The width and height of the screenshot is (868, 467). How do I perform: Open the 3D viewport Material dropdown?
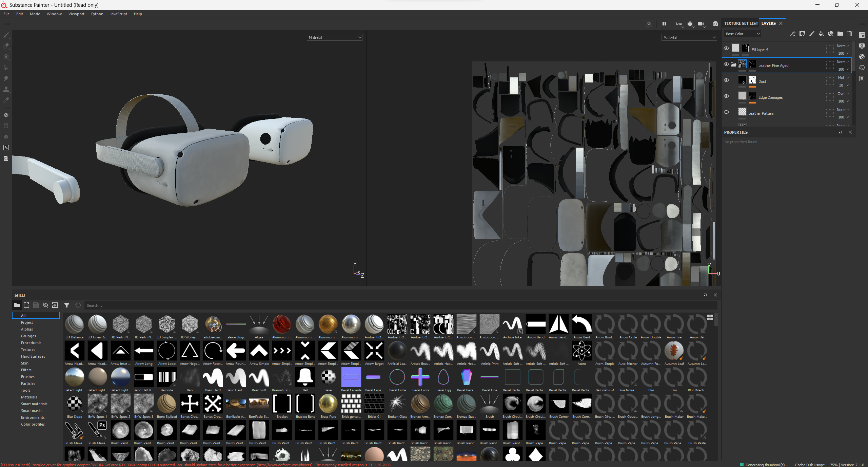pyautogui.click(x=334, y=38)
